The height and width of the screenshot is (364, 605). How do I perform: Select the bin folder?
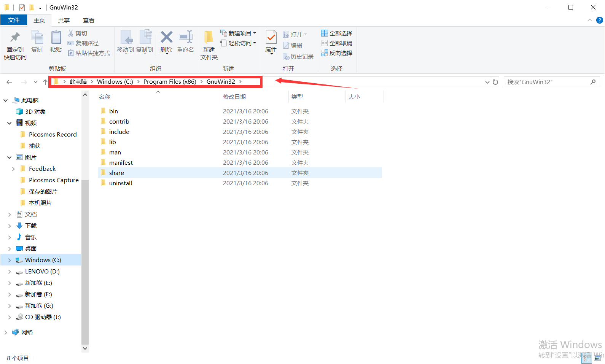tap(240, 111)
